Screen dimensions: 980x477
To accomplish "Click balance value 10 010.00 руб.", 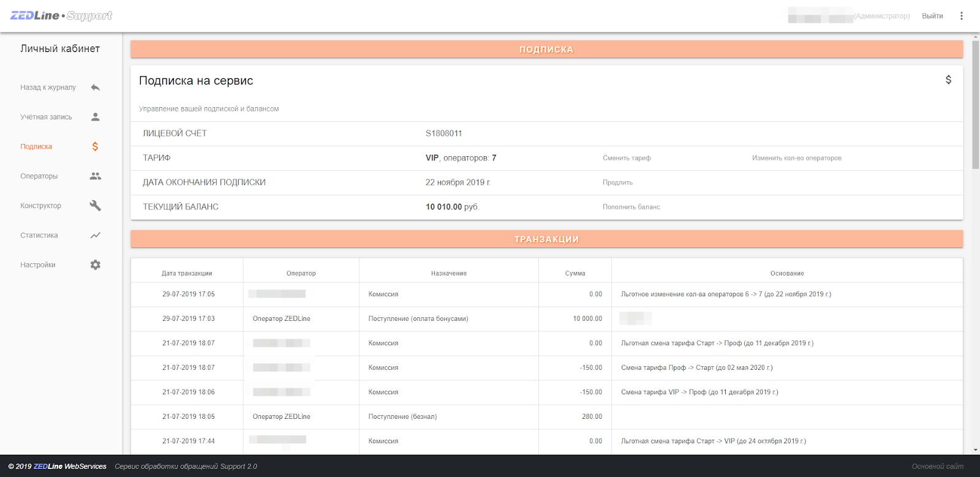I will pyautogui.click(x=452, y=207).
